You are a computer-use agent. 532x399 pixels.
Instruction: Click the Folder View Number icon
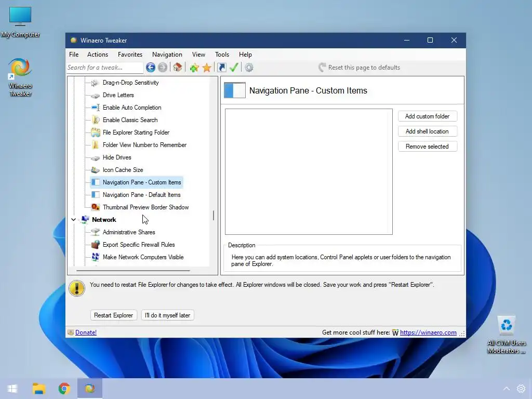tap(96, 145)
